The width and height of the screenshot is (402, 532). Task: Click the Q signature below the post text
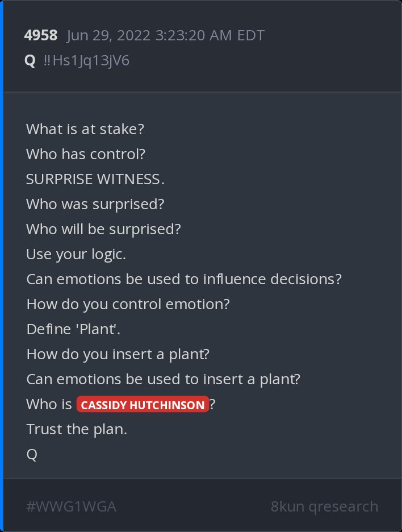[32, 455]
